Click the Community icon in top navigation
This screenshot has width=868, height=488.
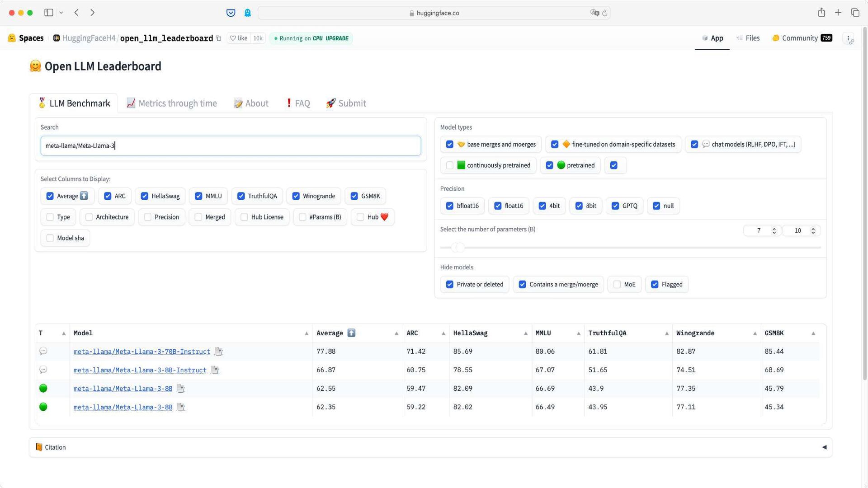tap(776, 38)
